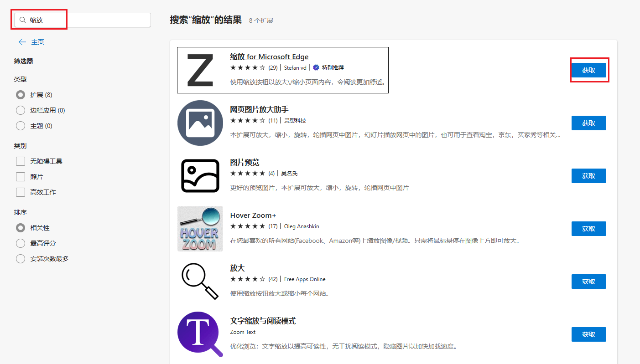Enable the 无障碍工具 category filter
640x364 pixels.
point(20,161)
